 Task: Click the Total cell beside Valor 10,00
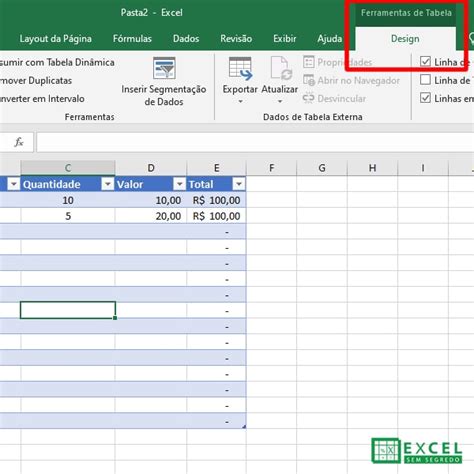(217, 200)
